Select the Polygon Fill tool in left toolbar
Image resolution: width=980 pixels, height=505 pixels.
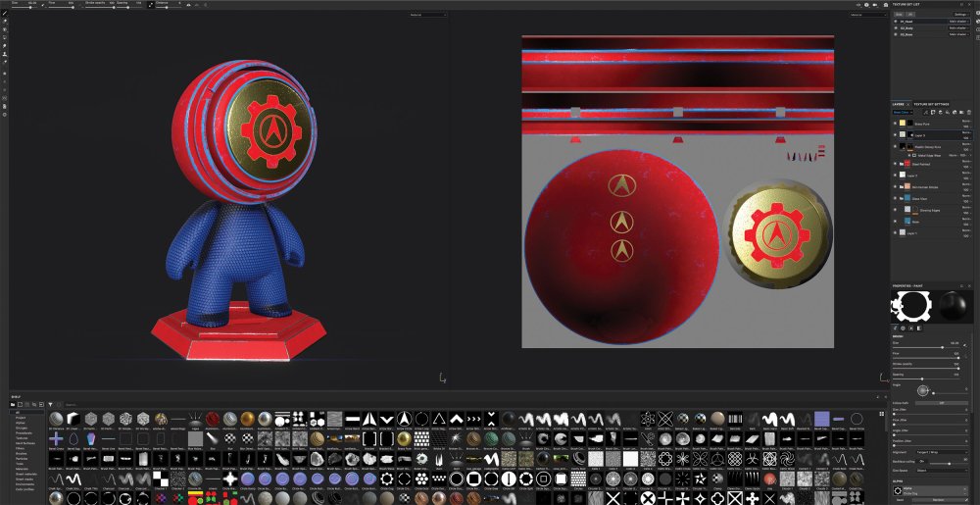point(4,37)
